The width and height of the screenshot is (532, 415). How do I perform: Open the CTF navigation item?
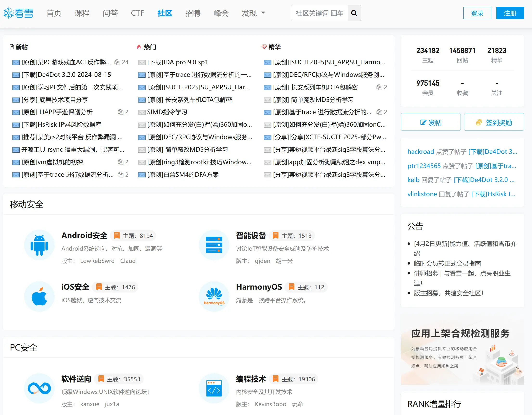[x=137, y=13]
